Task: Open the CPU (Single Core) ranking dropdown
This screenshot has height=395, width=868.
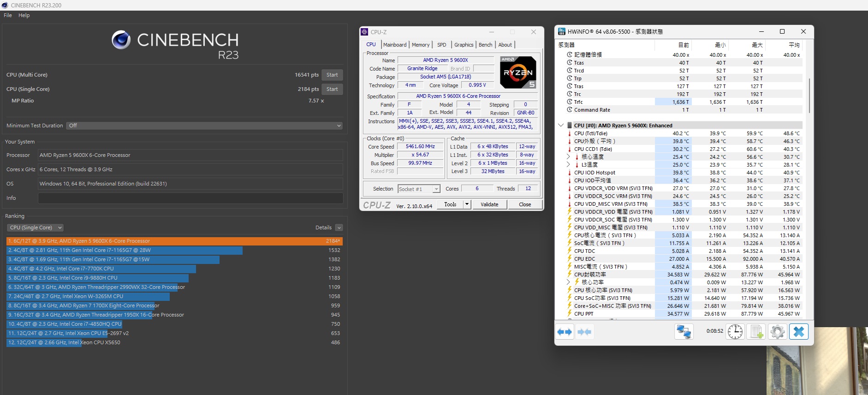Action: coord(35,227)
